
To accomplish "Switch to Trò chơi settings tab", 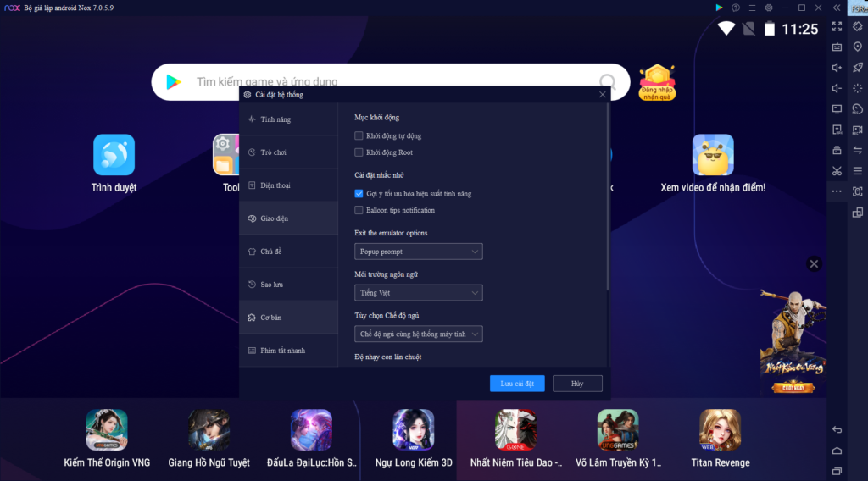I will tap(288, 152).
